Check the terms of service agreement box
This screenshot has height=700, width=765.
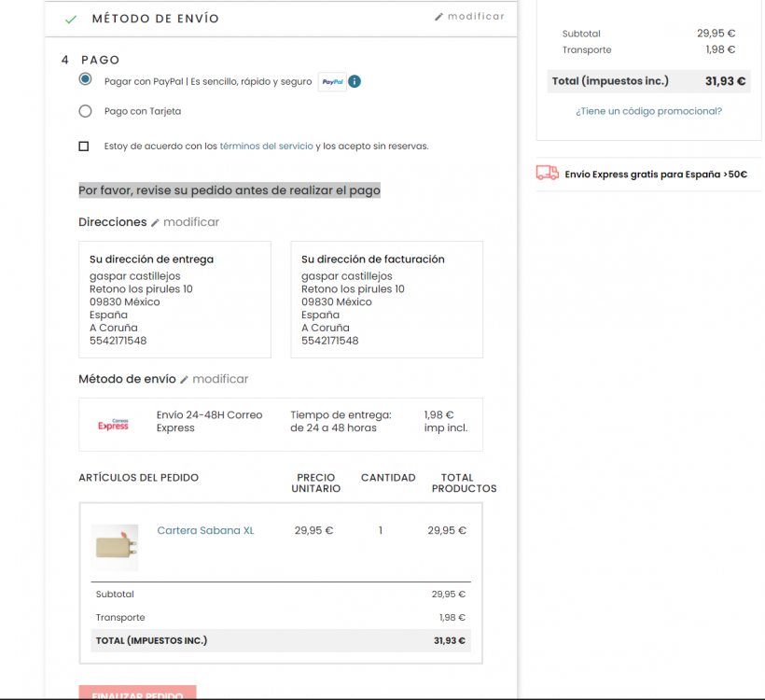tap(84, 146)
